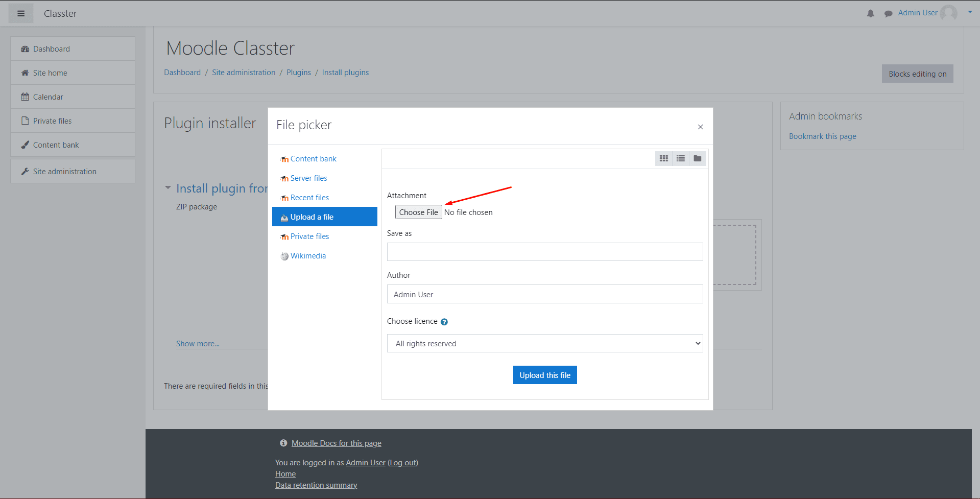
Task: Open Content bank in left sidebar
Action: (x=73, y=145)
